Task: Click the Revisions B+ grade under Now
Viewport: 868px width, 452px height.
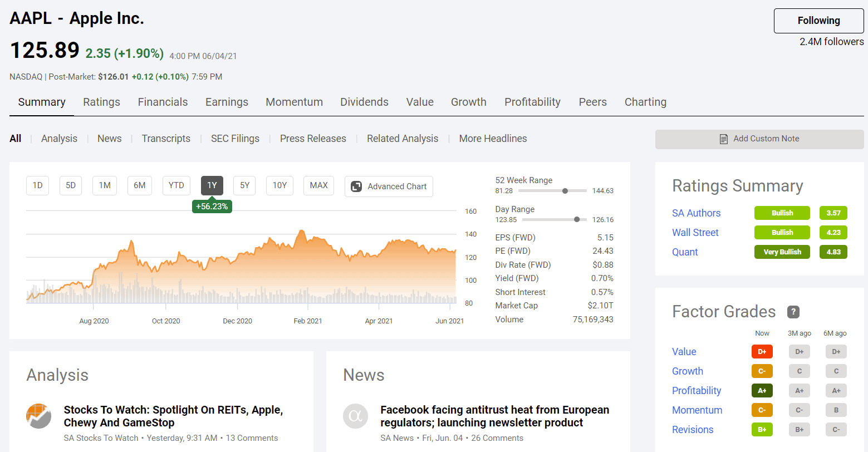Action: pos(762,430)
